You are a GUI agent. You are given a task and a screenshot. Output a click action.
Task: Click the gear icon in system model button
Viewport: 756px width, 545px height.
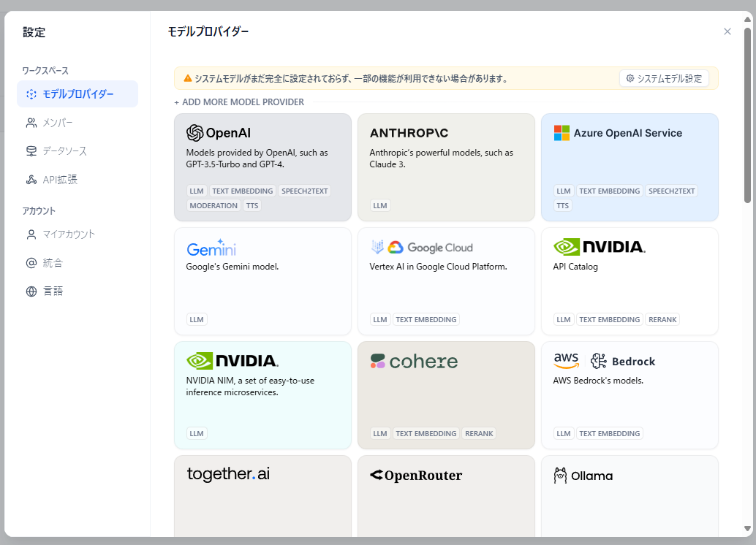630,78
